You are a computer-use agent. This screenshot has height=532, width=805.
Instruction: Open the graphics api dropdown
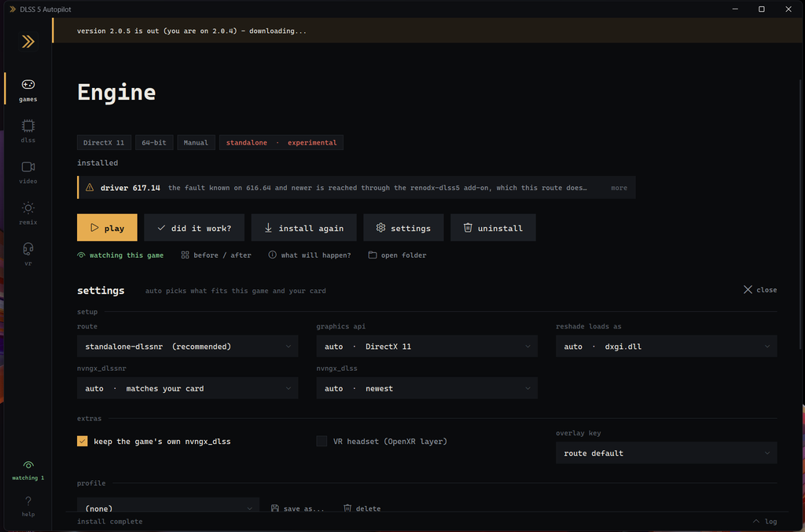(427, 347)
